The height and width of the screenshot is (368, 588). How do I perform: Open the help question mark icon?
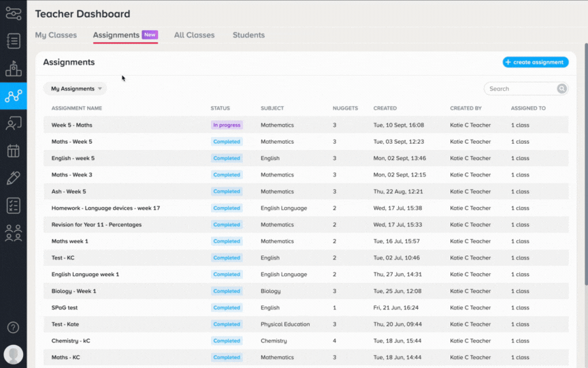tap(13, 327)
